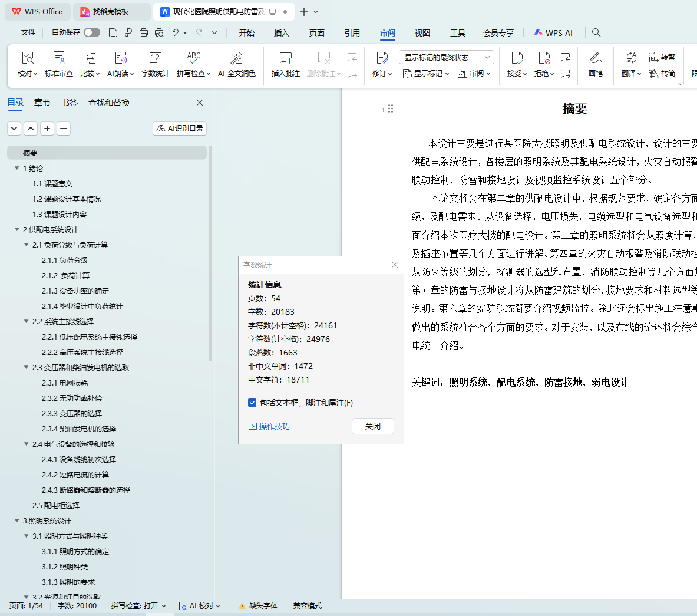This screenshot has height=616, width=697.
Task: Select 2.3.1 电网损耗 in outline
Action: click(65, 383)
